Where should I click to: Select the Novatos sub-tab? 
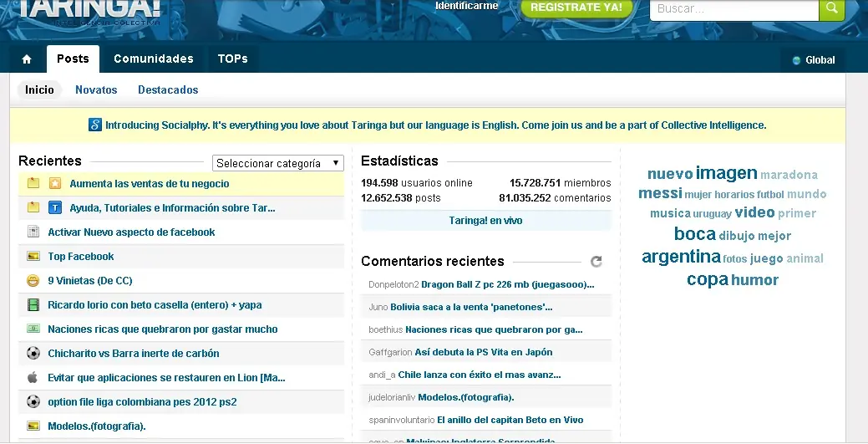pyautogui.click(x=96, y=89)
